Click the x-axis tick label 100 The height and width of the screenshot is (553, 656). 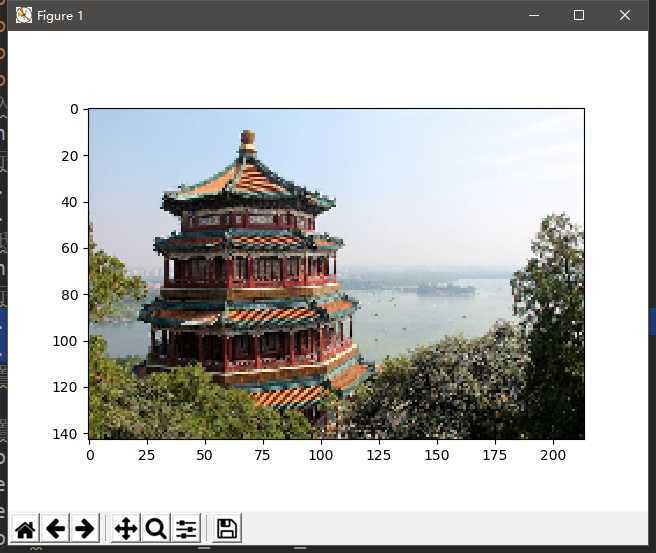click(321, 455)
